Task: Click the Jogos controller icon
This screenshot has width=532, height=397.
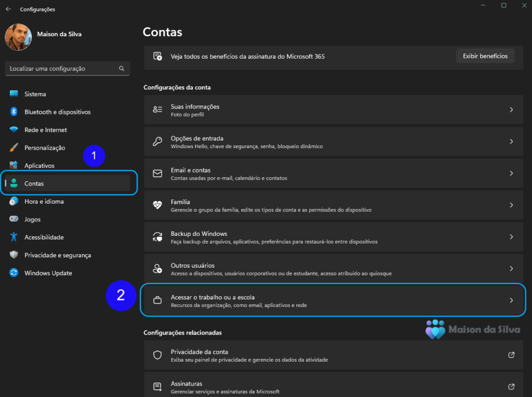Action: coord(14,219)
